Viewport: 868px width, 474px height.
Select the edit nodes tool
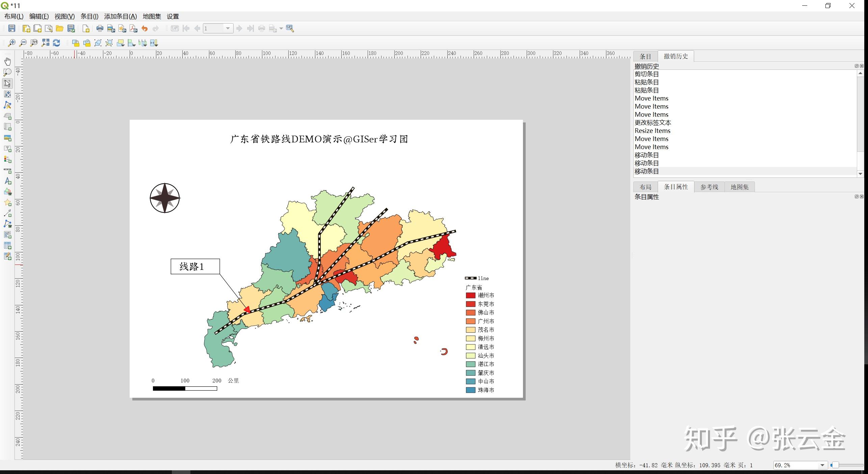(7, 105)
